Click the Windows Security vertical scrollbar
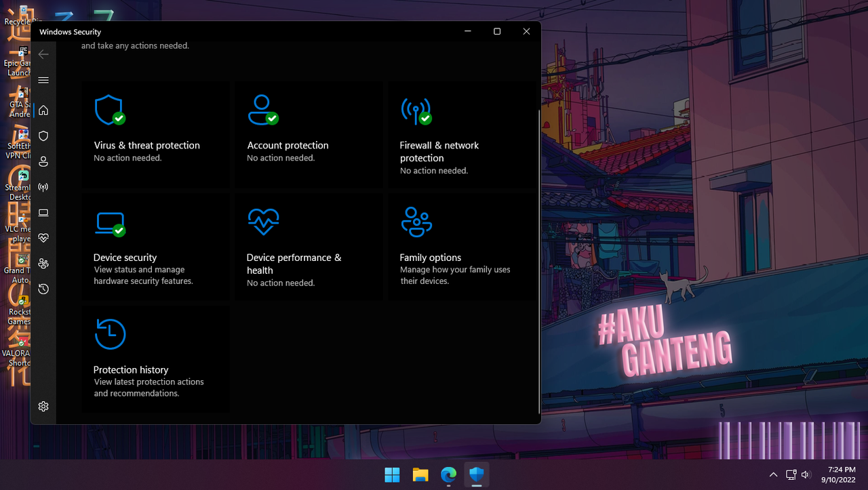This screenshot has height=490, width=868. [x=539, y=260]
